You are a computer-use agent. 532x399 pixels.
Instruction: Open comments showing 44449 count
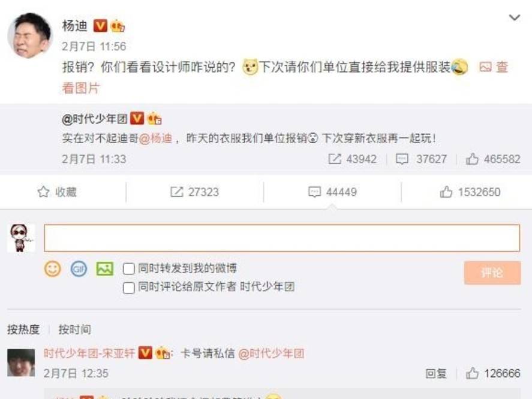point(332,192)
